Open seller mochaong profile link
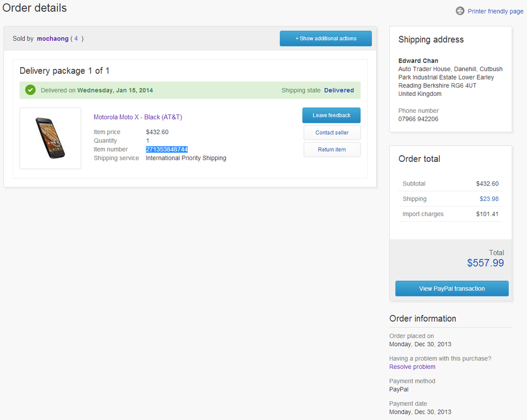527x420 pixels. click(x=53, y=38)
